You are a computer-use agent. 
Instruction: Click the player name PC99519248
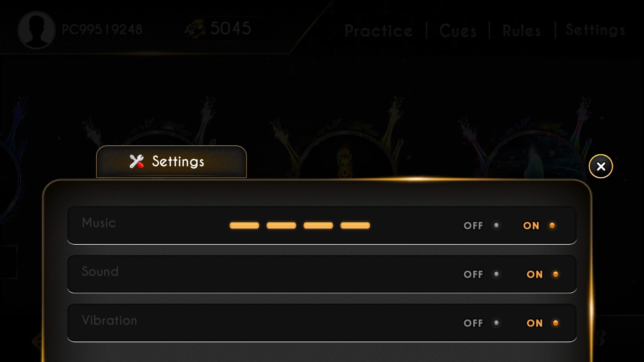102,29
